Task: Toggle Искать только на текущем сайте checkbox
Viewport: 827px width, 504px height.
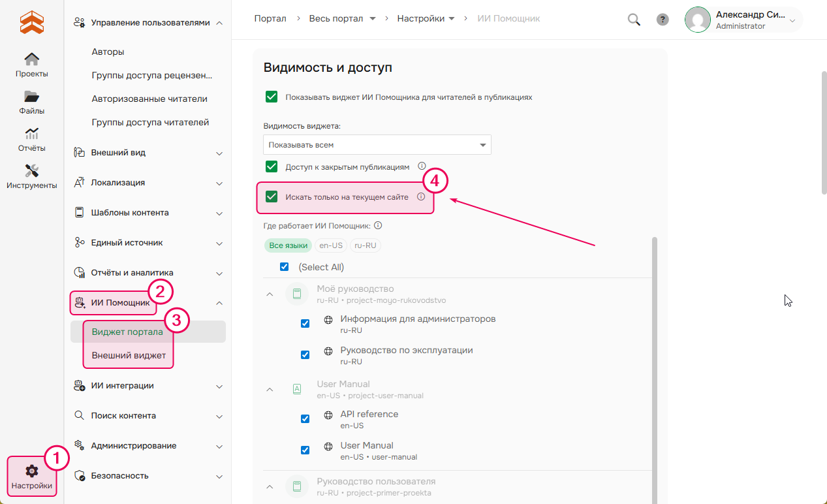Action: pyautogui.click(x=272, y=197)
